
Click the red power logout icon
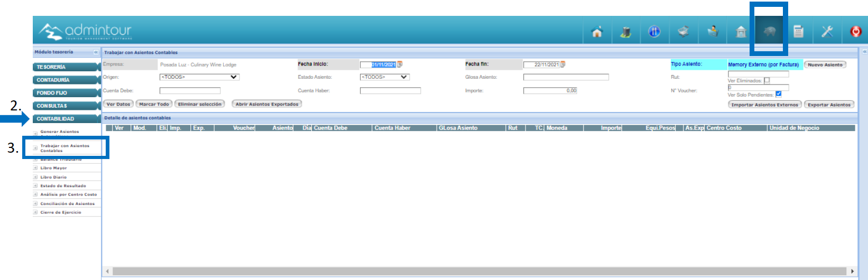tap(855, 32)
